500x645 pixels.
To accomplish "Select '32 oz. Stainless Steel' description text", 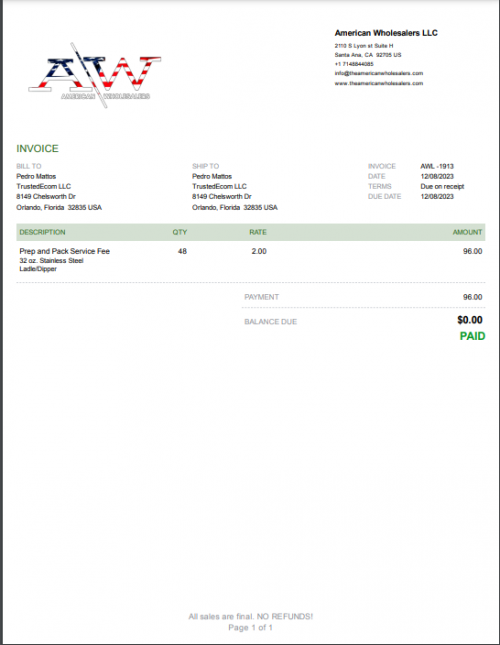I will pos(51,261).
